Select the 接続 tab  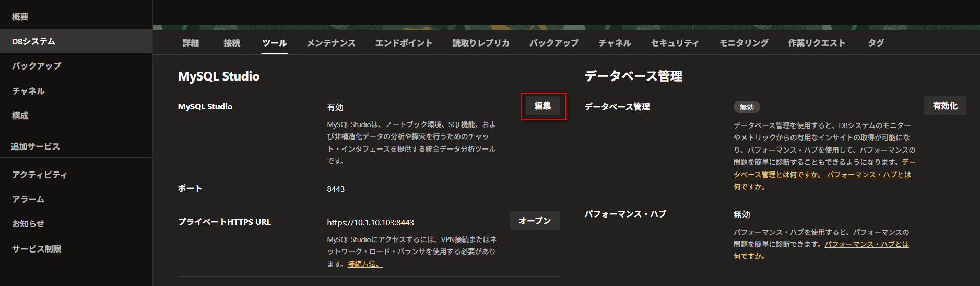click(x=232, y=43)
